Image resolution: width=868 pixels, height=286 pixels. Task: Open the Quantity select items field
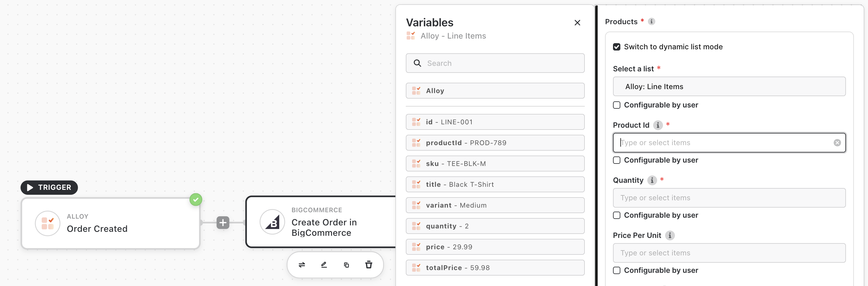click(729, 198)
